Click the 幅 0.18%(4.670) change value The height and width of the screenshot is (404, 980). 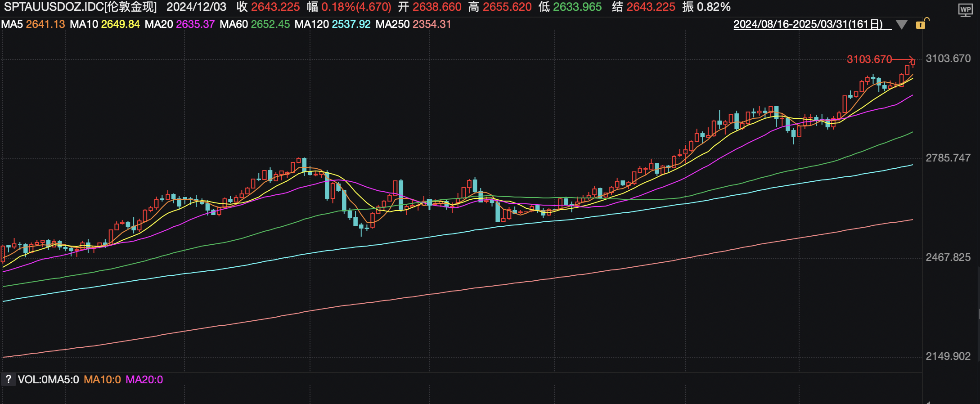click(x=349, y=7)
